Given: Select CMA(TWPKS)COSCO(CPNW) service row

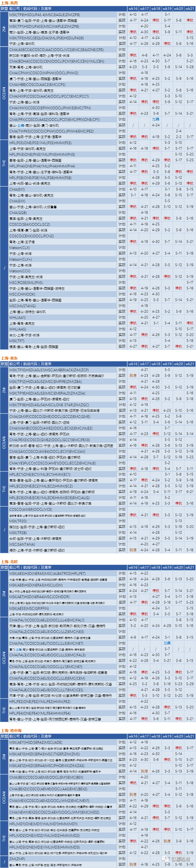Looking at the screenshot, I should [x=63, y=131].
